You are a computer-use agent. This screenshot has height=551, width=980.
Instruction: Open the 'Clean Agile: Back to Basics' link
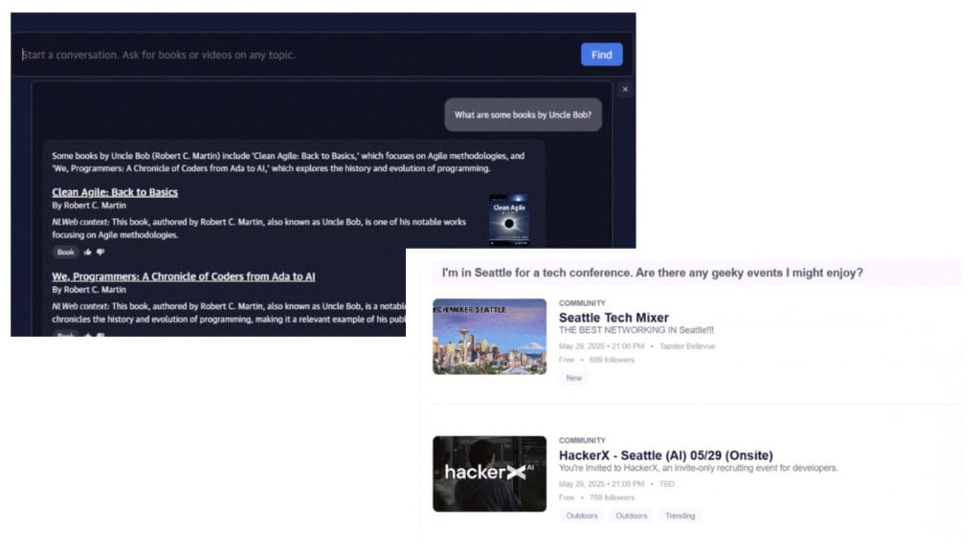click(x=115, y=191)
